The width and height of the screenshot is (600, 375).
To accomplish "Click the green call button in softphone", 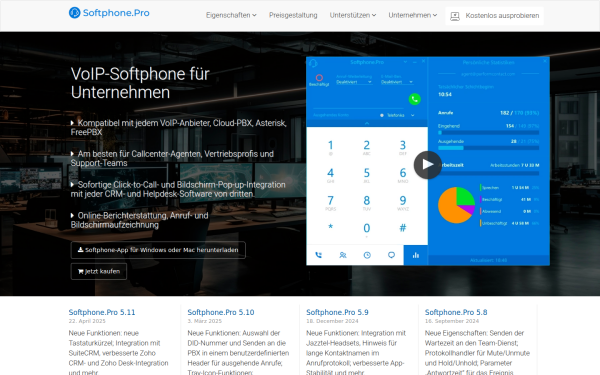I will [414, 99].
